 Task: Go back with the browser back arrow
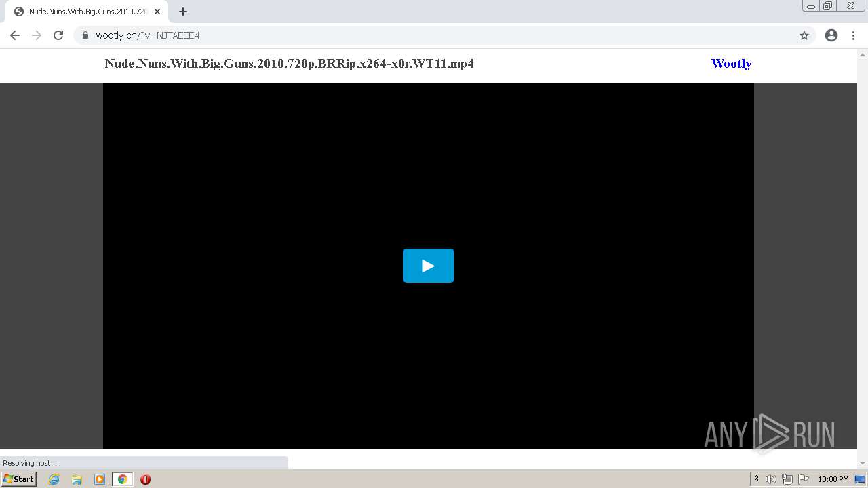point(15,35)
